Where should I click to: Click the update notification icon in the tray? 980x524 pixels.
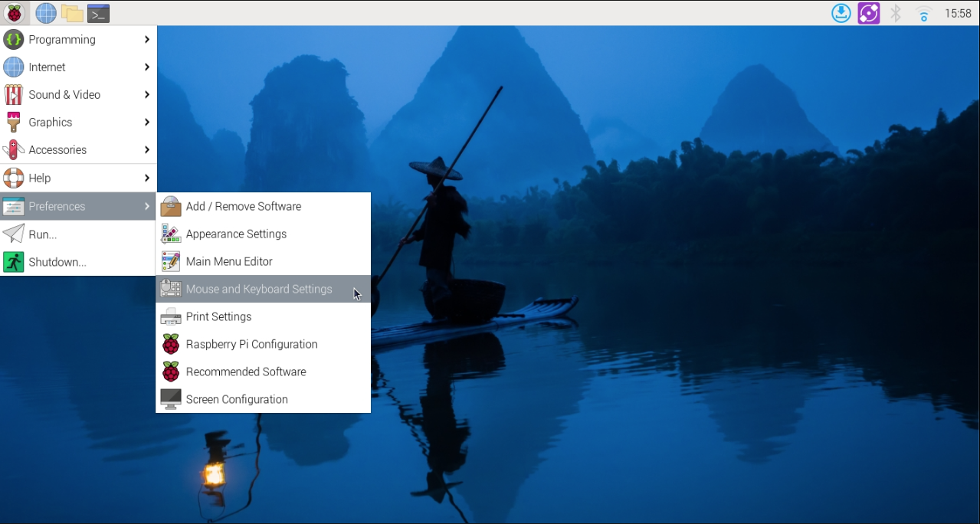[841, 13]
